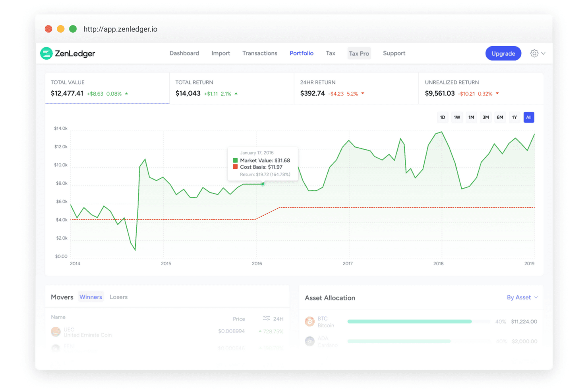588x392 pixels.
Task: Open the Portfolio menu
Action: 302,53
